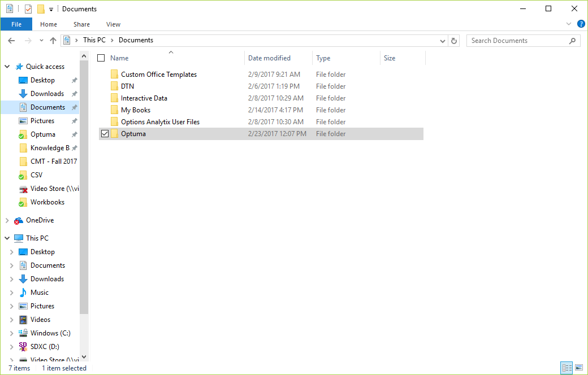
Task: Expand Documents under This PC
Action: tap(12, 265)
